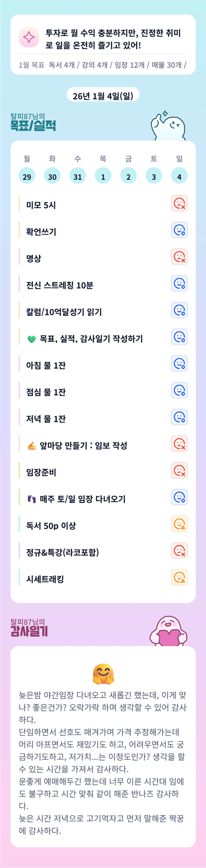Click the 26년 1월 4일(일) date pill
Image resolution: width=206 pixels, height=868 pixels.
pos(103,96)
